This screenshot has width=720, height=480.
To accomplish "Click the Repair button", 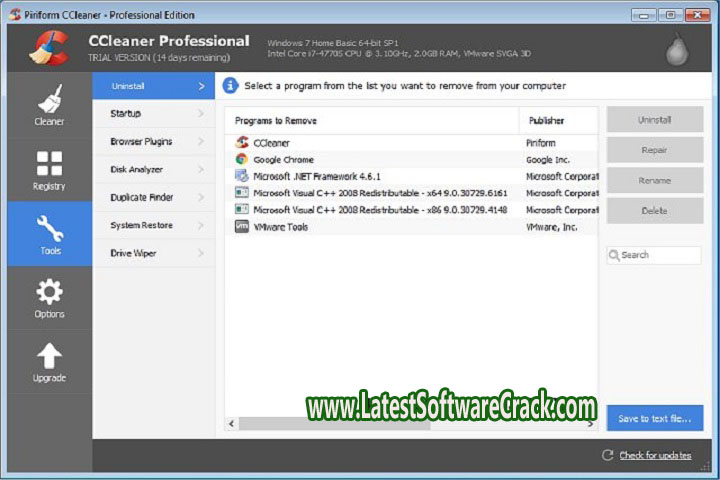I will click(655, 150).
